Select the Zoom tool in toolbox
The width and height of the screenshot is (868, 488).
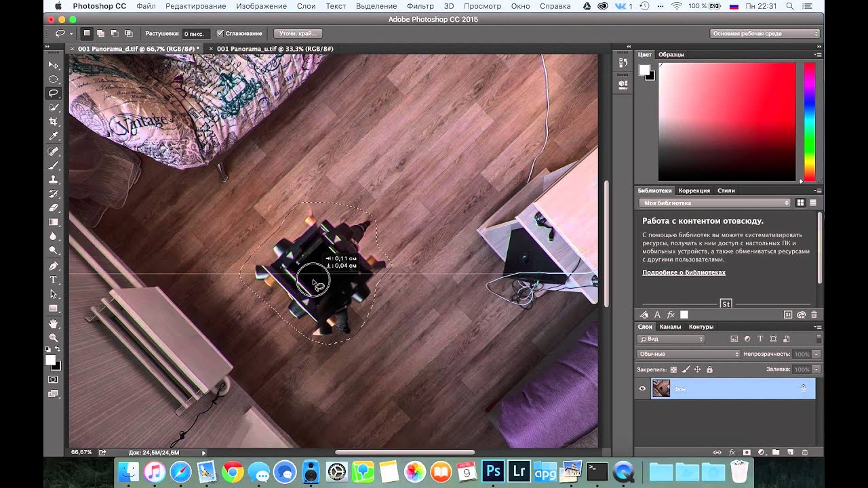pyautogui.click(x=54, y=338)
